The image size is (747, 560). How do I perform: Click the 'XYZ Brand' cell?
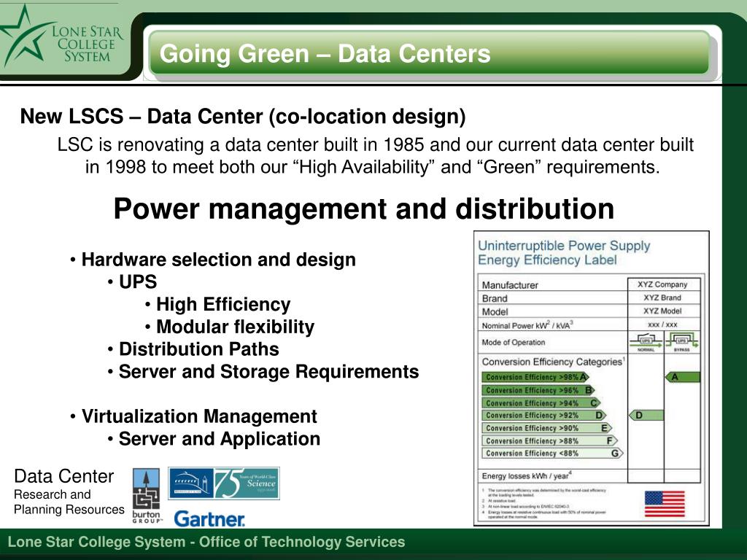(x=662, y=297)
